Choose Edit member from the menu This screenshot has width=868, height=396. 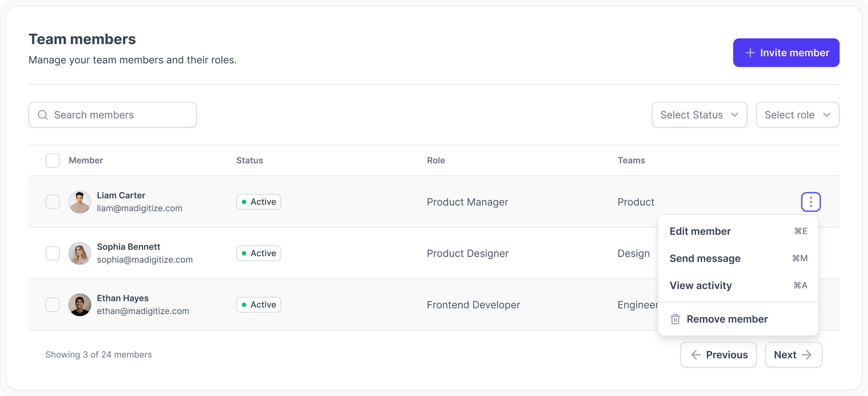[x=738, y=231]
